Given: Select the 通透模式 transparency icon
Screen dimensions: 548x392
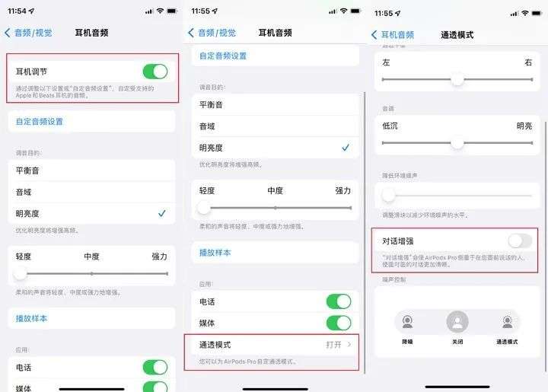Looking at the screenshot, I should (x=507, y=322).
